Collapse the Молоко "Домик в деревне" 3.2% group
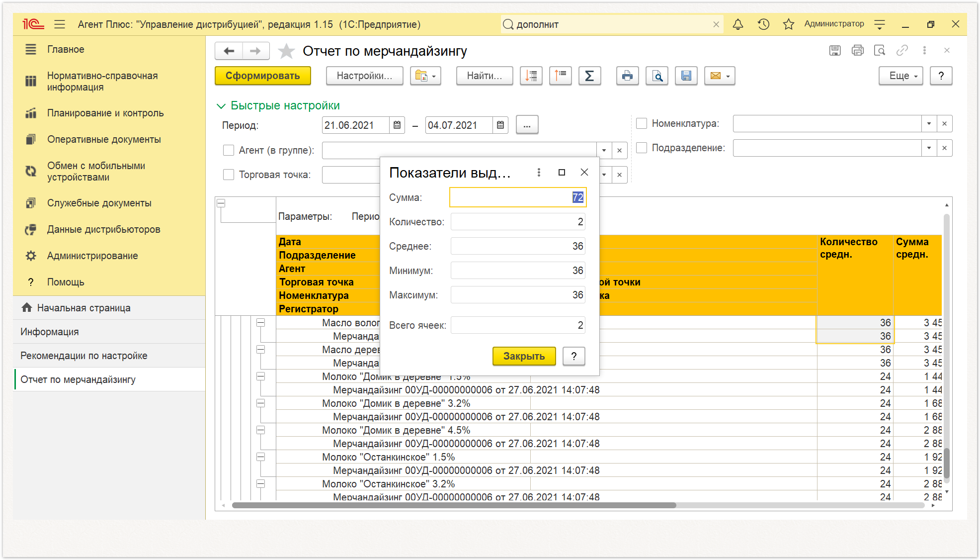Screen dimensions: 980x560 point(260,403)
